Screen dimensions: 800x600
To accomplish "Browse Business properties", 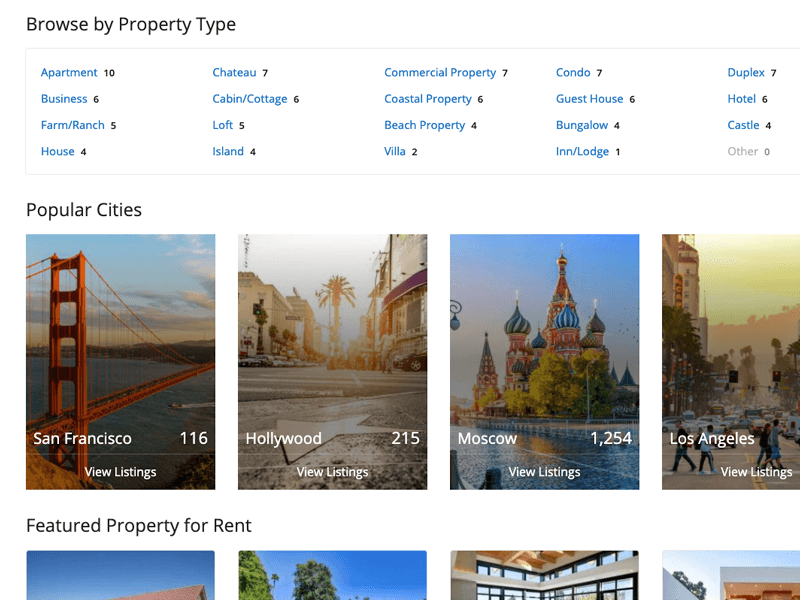I will pyautogui.click(x=64, y=99).
